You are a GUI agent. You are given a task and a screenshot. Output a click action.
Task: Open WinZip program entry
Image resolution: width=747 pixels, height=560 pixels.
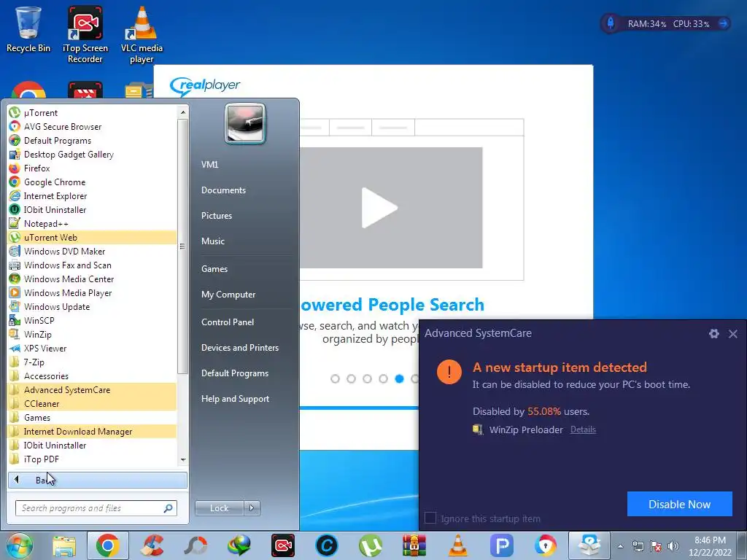(x=92, y=334)
